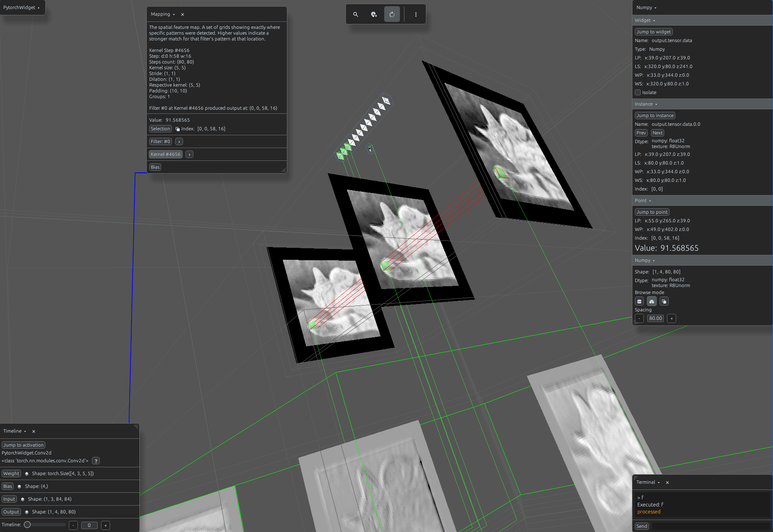This screenshot has height=532, width=773.
Task: Click Jump to widget button
Action: tap(654, 32)
